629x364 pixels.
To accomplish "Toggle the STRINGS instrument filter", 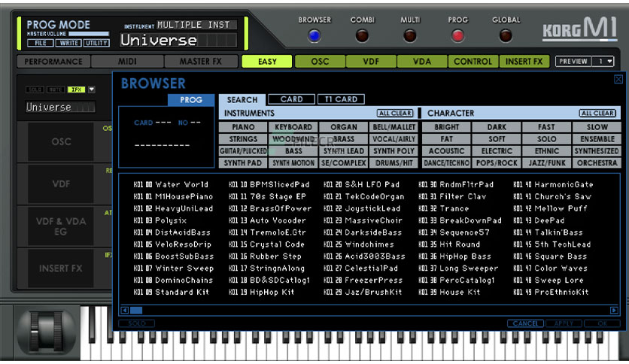I will (243, 139).
